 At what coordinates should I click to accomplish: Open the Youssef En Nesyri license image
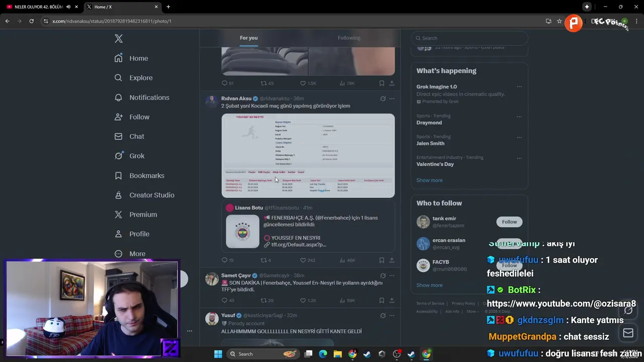[308, 156]
